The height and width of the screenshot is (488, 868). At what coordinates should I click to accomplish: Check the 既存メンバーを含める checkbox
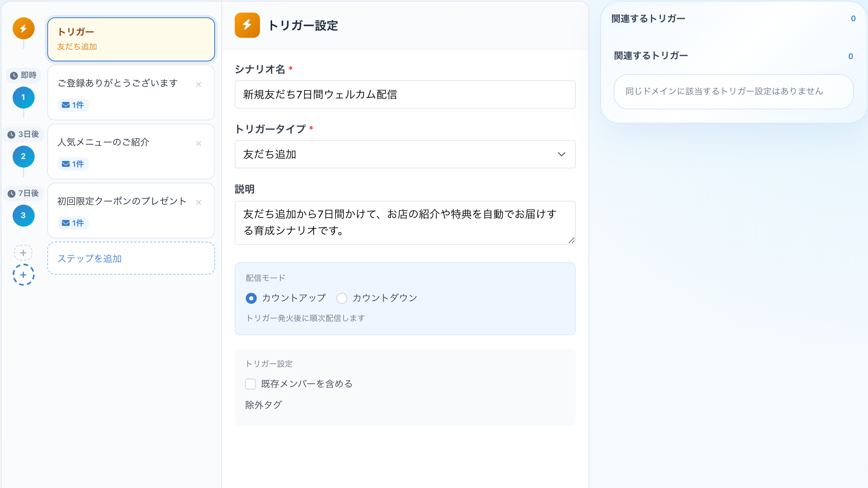coord(250,384)
